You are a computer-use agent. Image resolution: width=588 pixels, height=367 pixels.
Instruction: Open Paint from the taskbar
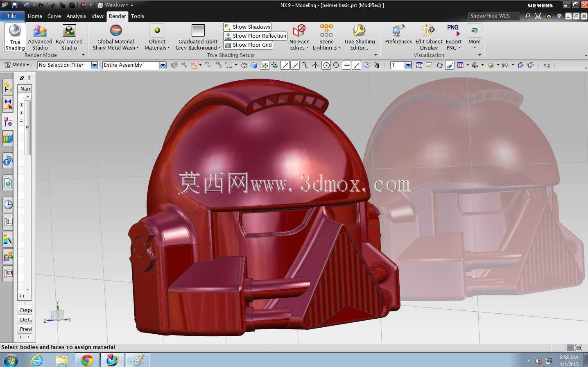coord(137,360)
